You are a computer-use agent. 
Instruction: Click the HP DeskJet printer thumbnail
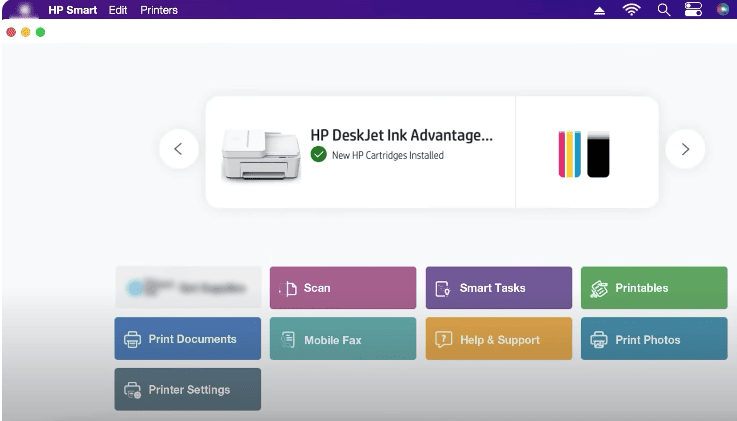pos(260,152)
